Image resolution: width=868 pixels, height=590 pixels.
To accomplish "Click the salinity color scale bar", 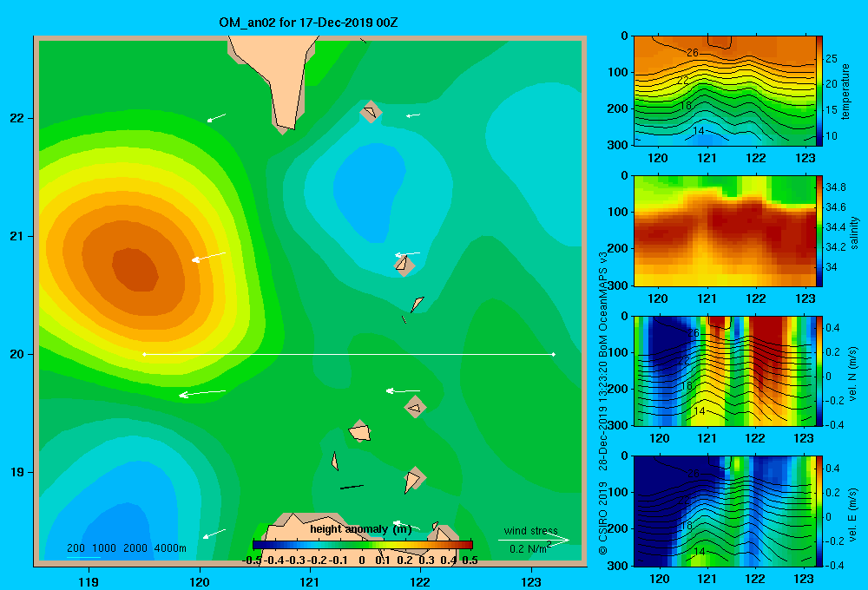I will (819, 231).
